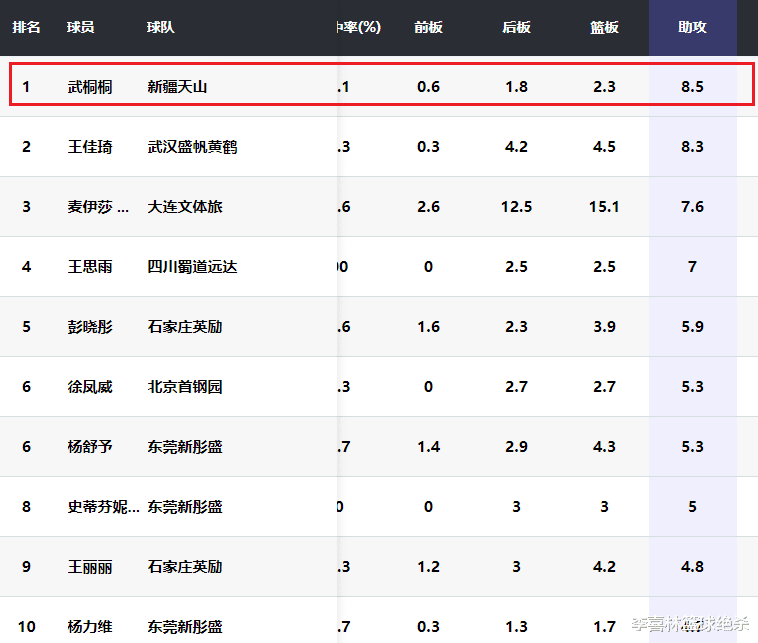The width and height of the screenshot is (758, 643).
Task: Click the 15.1 rebounds value cell
Action: pos(604,207)
